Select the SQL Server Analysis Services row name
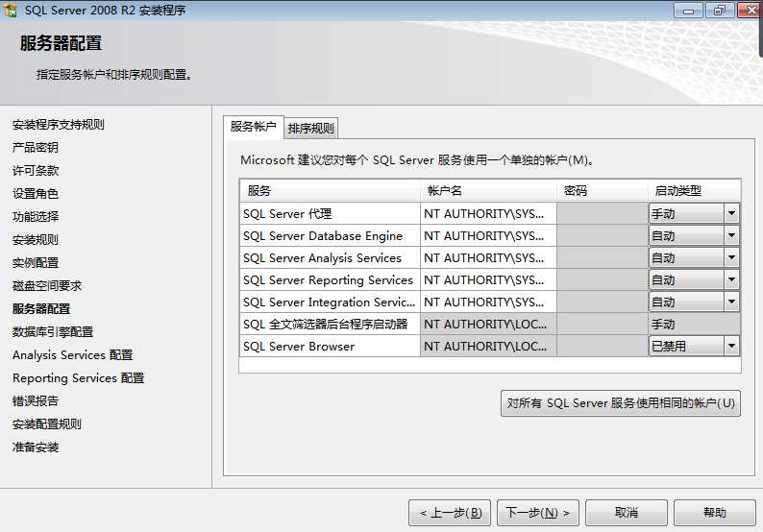 tap(330, 257)
